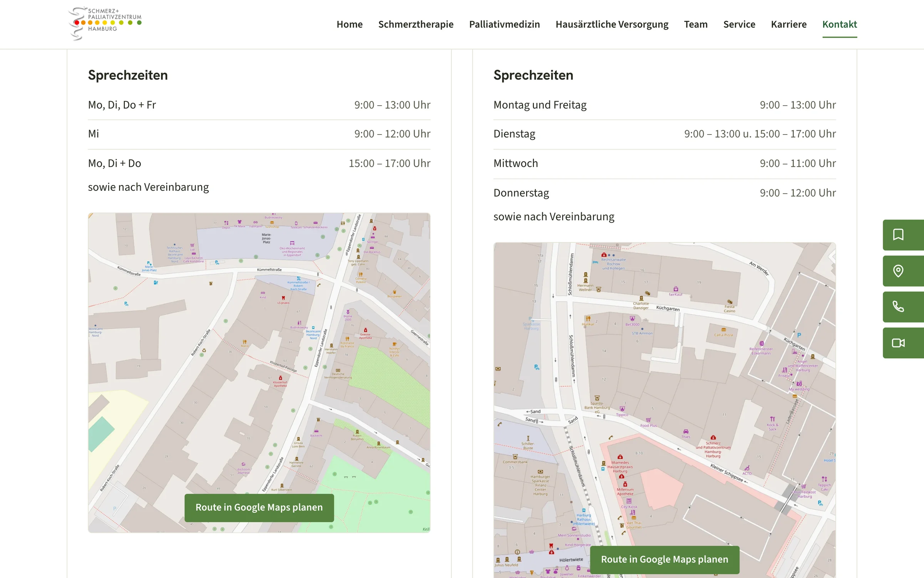
Task: Select the 'Dienstag' row label
Action: (514, 134)
